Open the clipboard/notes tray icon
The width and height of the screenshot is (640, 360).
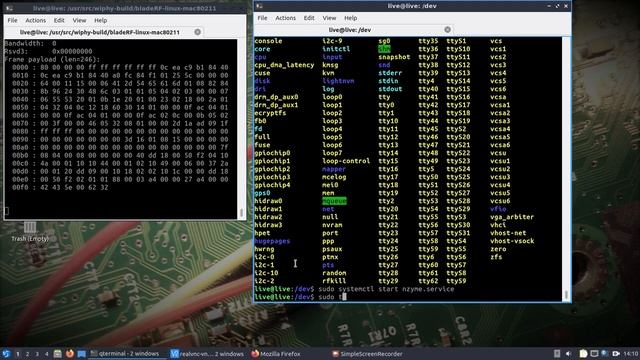pyautogui.click(x=583, y=353)
